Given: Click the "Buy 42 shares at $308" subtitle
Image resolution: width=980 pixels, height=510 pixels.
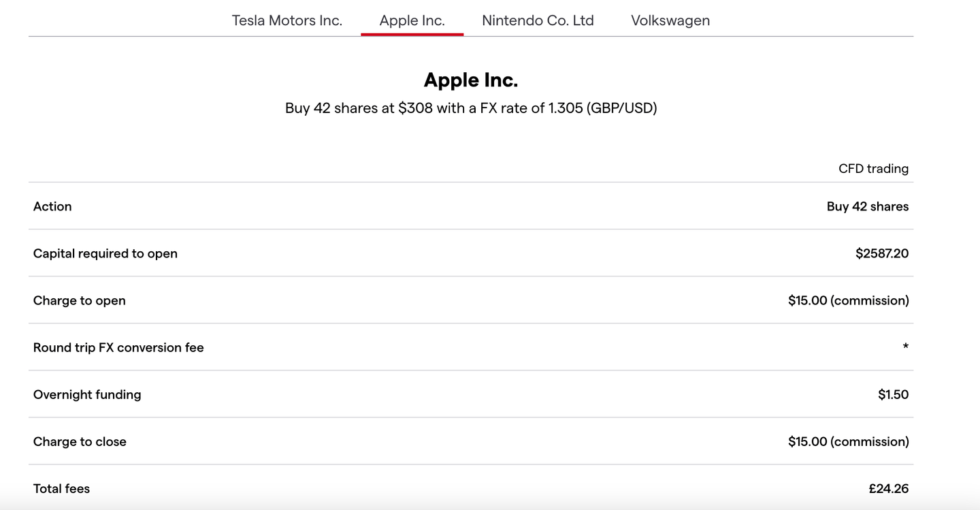Looking at the screenshot, I should click(471, 108).
